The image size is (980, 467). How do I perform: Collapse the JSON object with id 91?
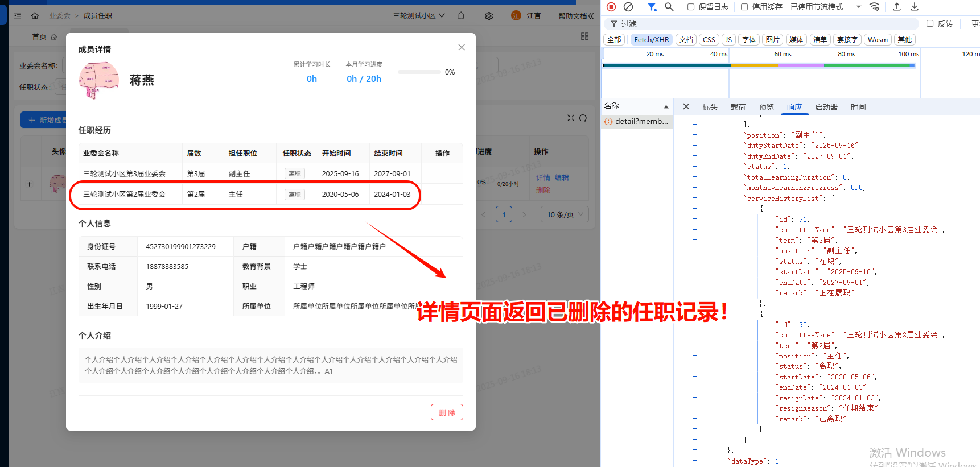click(x=695, y=208)
